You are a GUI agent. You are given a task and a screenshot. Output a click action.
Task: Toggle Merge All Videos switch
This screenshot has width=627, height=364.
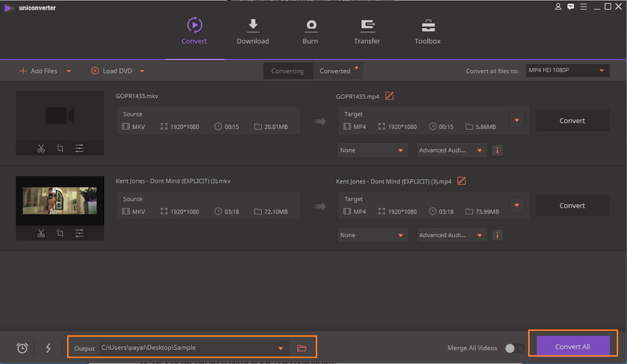click(515, 348)
